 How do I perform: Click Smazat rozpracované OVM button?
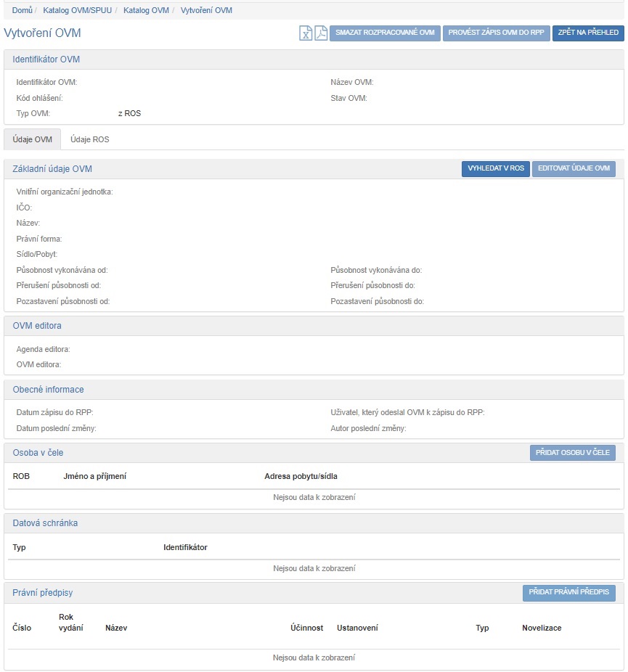click(385, 33)
